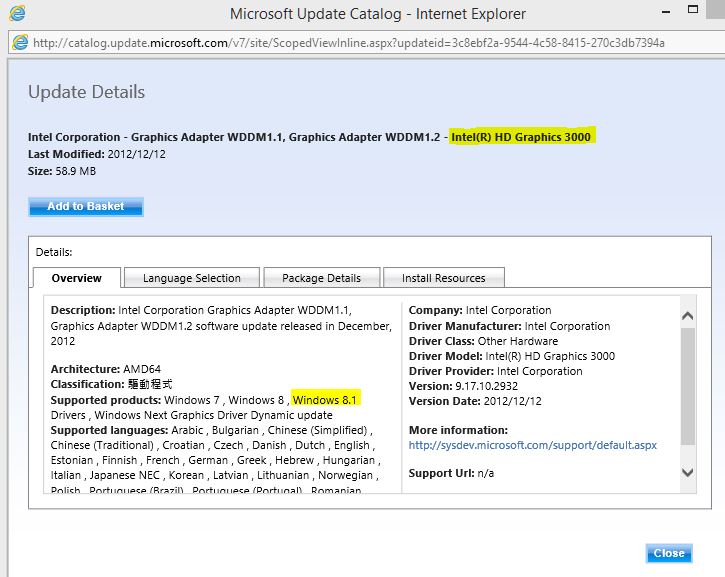Click the Support Url n/a entry
The image size is (725, 577).
tap(451, 473)
